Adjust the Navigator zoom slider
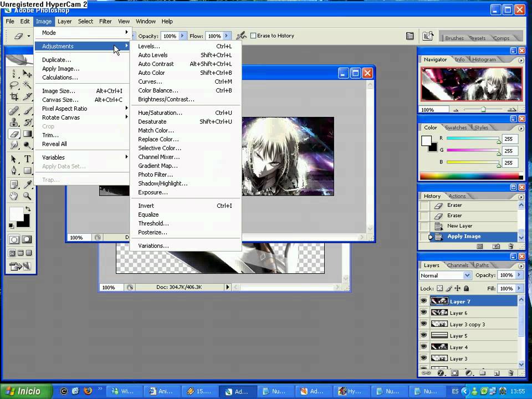This screenshot has height=399, width=532. (483, 110)
